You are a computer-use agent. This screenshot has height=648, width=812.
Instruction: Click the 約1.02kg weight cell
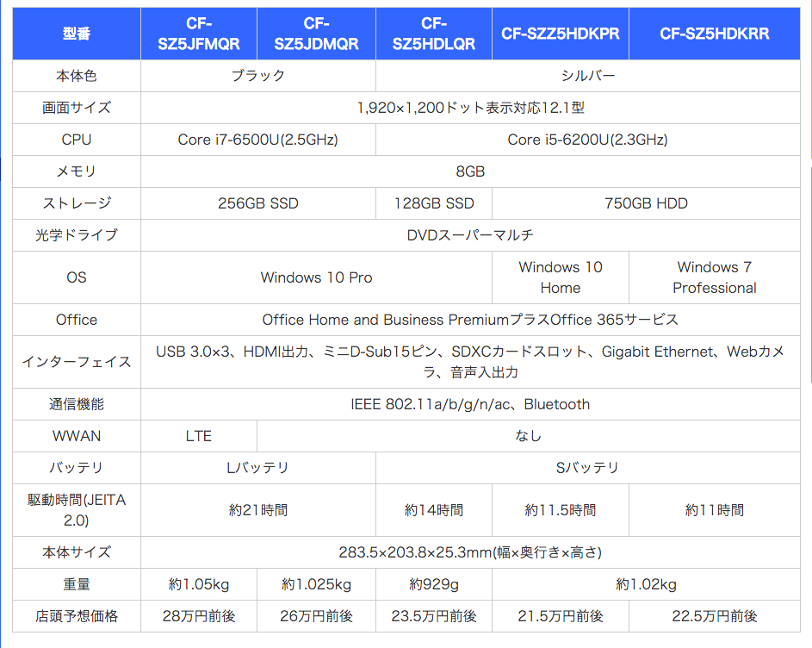pyautogui.click(x=647, y=585)
